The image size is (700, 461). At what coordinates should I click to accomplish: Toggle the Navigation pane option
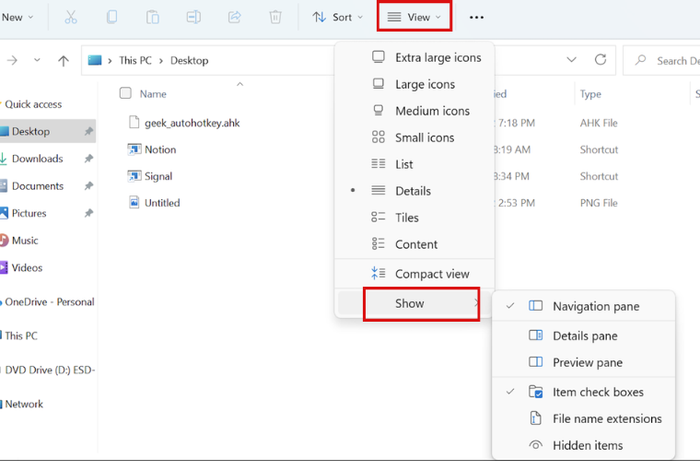coord(595,306)
